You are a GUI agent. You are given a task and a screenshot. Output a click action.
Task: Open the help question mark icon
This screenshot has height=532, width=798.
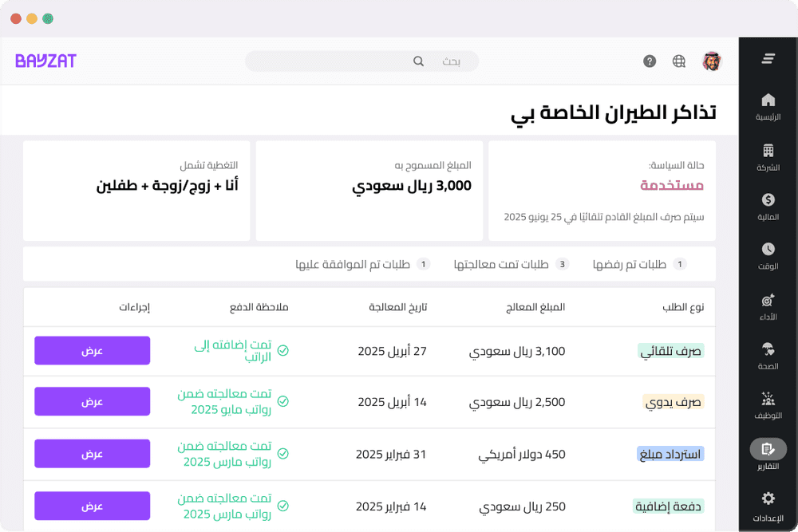click(x=649, y=61)
